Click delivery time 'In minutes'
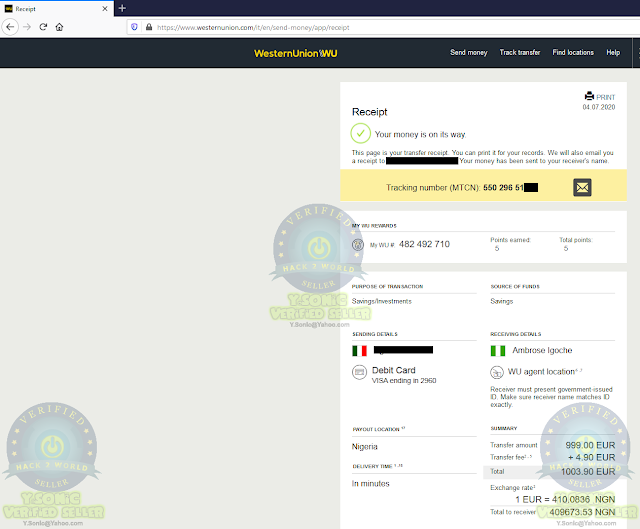Image resolution: width=640 pixels, height=529 pixels. click(371, 484)
